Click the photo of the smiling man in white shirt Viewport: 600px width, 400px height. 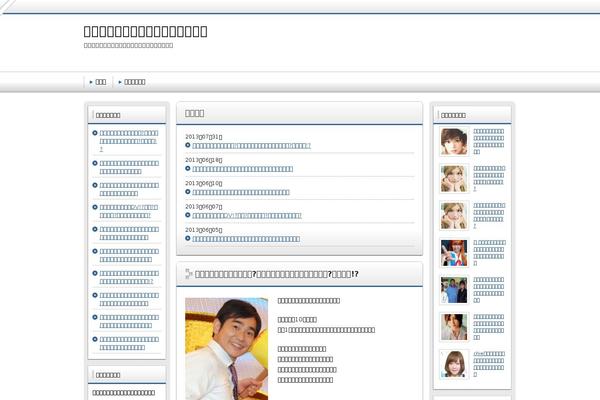tap(227, 349)
